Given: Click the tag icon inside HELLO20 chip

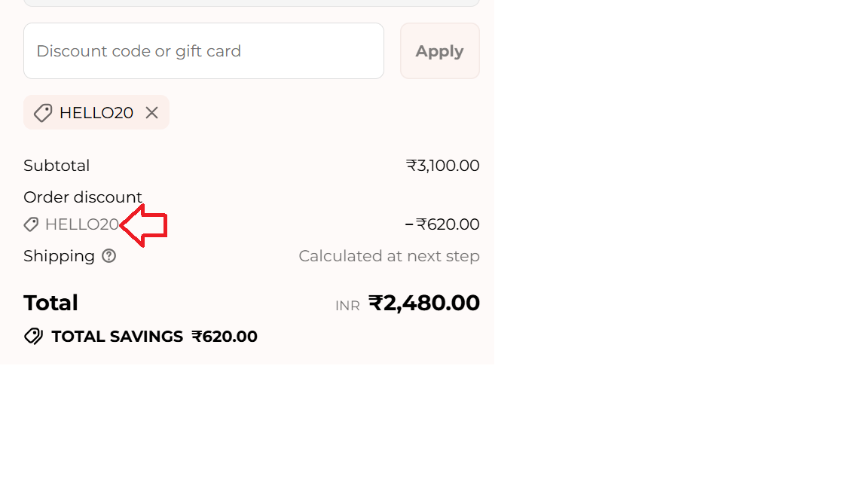Looking at the screenshot, I should click(x=43, y=113).
